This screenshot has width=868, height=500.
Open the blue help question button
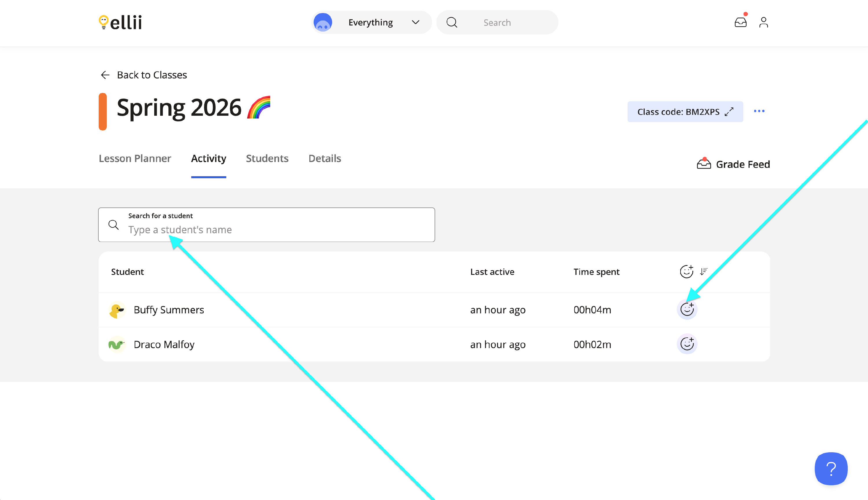coord(831,468)
